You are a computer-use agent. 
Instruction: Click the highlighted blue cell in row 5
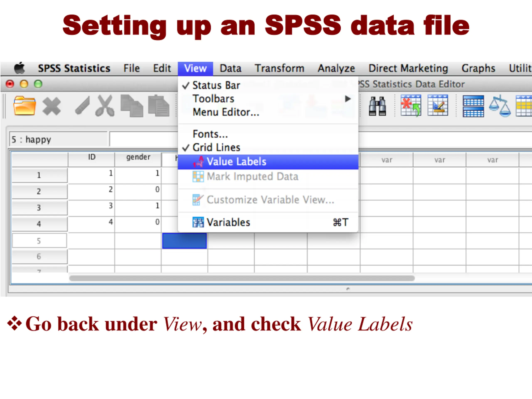click(x=185, y=241)
